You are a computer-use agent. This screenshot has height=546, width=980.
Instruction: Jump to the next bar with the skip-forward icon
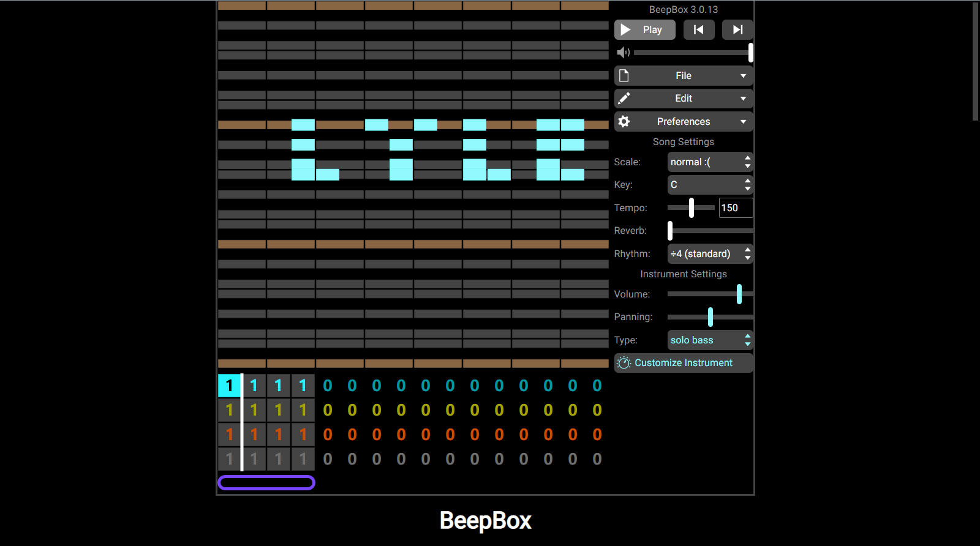pos(737,29)
